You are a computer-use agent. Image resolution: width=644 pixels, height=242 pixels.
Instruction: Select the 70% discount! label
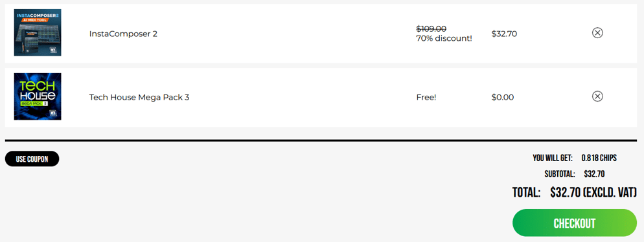pyautogui.click(x=444, y=39)
